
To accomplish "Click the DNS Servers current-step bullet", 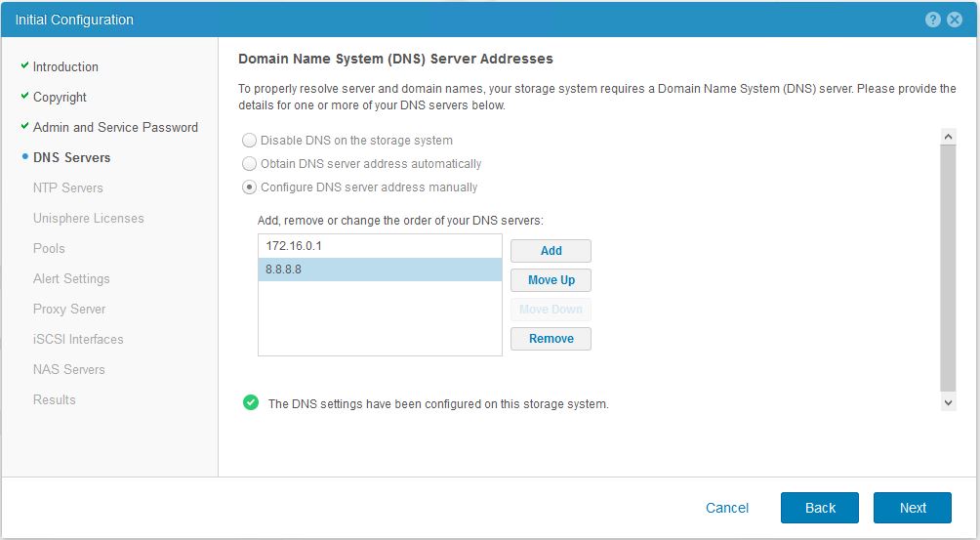I will pos(25,156).
